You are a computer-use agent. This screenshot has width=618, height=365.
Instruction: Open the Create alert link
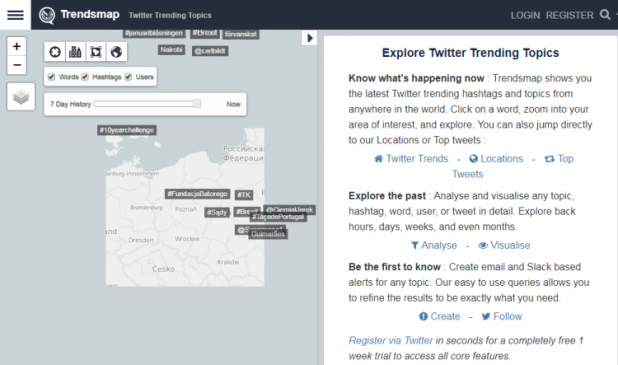(x=439, y=316)
